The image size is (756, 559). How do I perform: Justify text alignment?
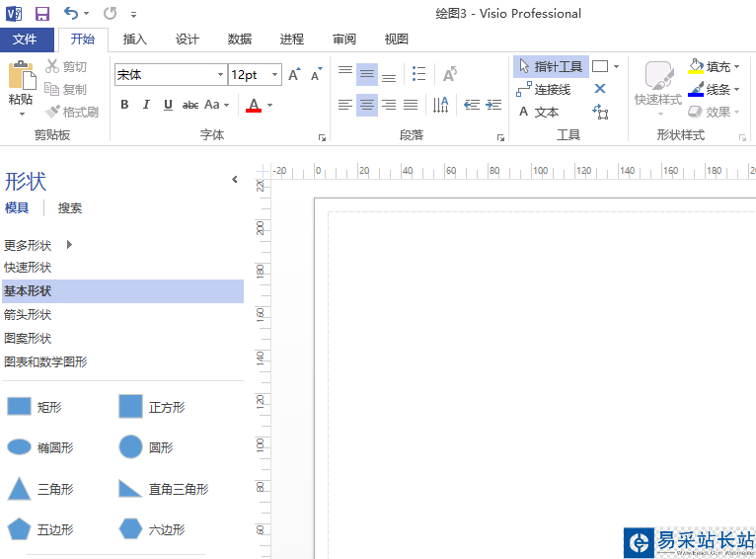411,105
